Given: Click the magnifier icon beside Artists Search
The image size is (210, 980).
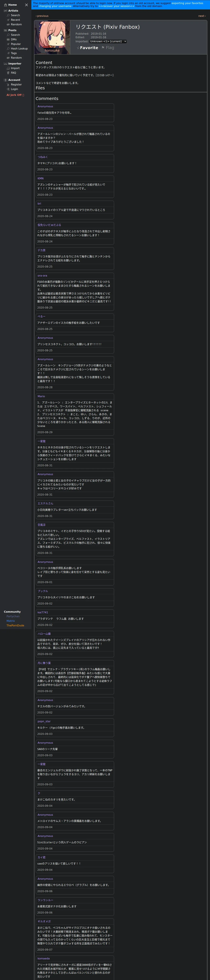Looking at the screenshot, I should 8,15.
